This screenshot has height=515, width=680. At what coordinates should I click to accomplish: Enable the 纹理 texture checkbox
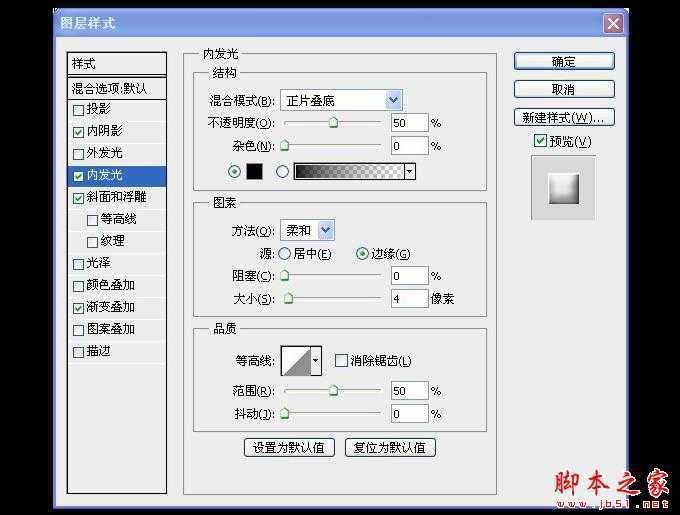coord(92,242)
